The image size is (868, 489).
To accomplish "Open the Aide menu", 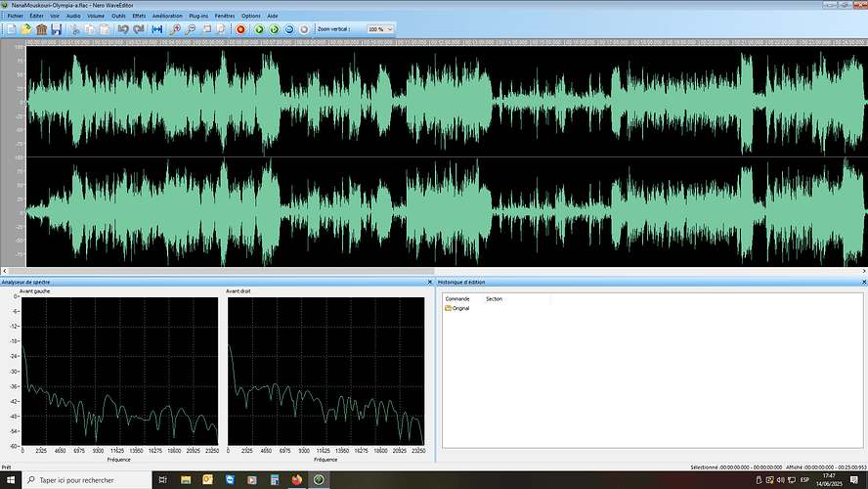I will [x=273, y=16].
